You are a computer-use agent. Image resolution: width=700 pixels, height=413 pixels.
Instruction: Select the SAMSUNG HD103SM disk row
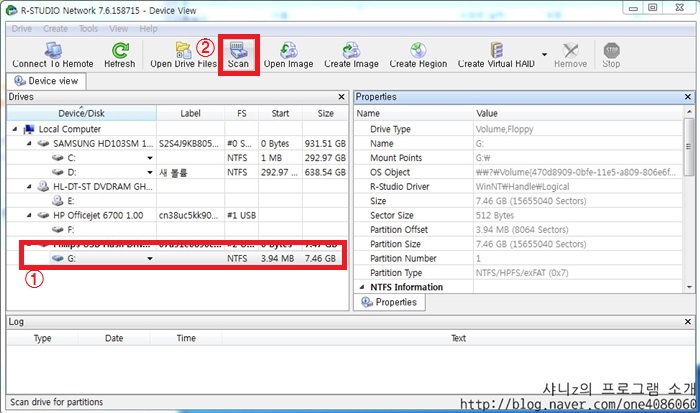pos(177,143)
